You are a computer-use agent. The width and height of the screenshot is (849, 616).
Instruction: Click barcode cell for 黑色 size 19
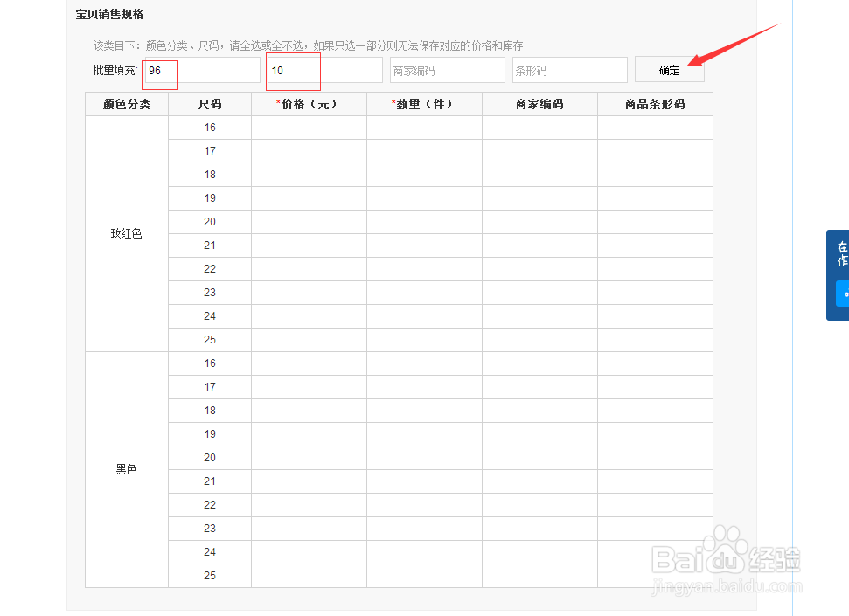coord(655,434)
